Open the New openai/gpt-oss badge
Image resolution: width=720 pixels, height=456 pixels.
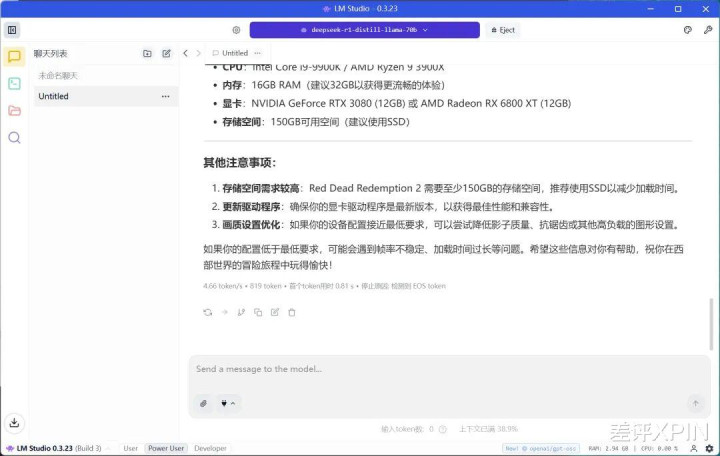coord(541,448)
